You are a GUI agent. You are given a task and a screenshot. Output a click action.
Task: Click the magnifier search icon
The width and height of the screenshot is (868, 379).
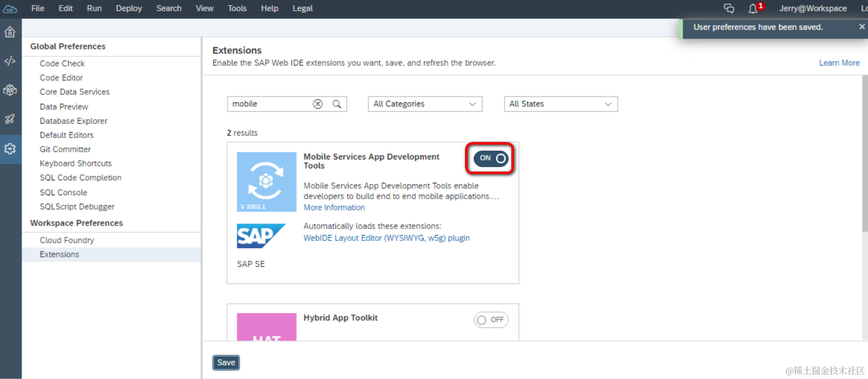[337, 104]
